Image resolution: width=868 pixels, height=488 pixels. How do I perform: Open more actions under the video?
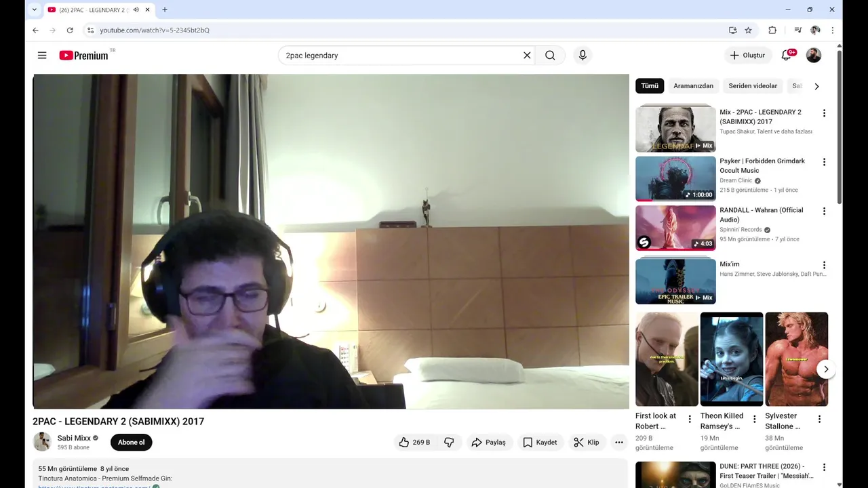click(619, 443)
